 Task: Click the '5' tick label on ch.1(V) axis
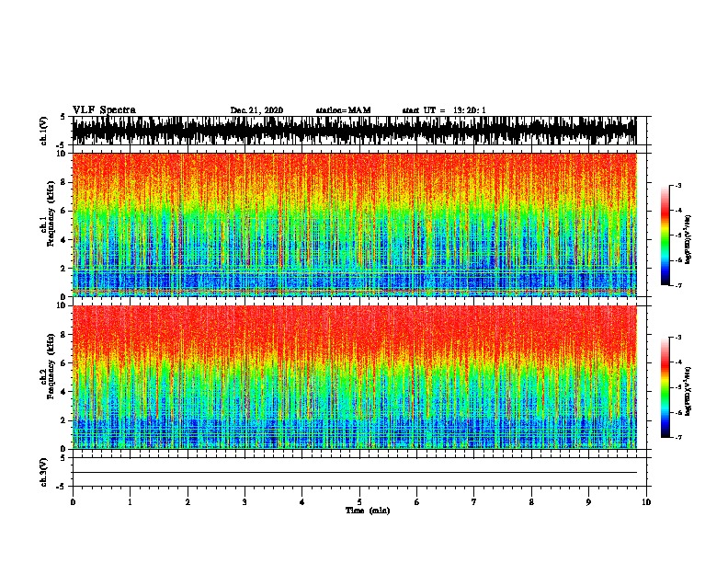[63, 117]
